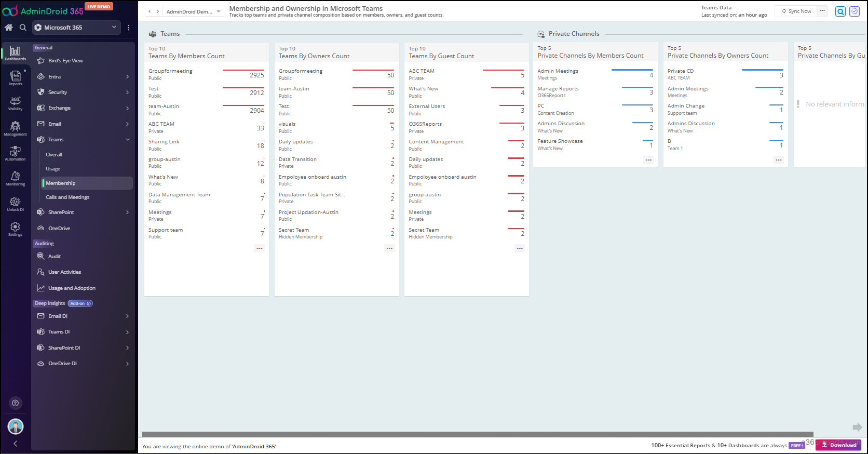Expand the Security menu section
The image size is (868, 454).
83,92
